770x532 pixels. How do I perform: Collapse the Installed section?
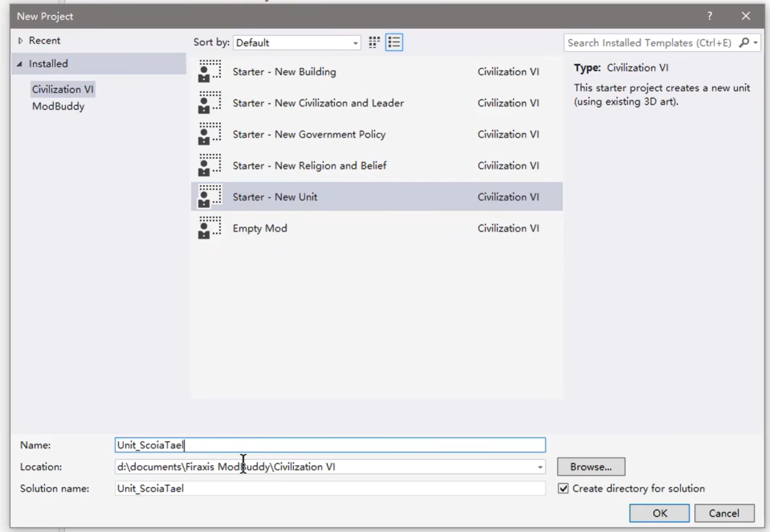point(20,64)
